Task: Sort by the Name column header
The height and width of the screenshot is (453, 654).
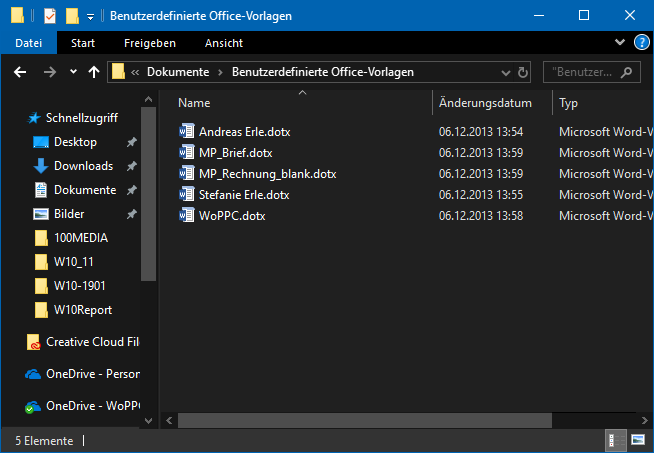Action: 194,103
